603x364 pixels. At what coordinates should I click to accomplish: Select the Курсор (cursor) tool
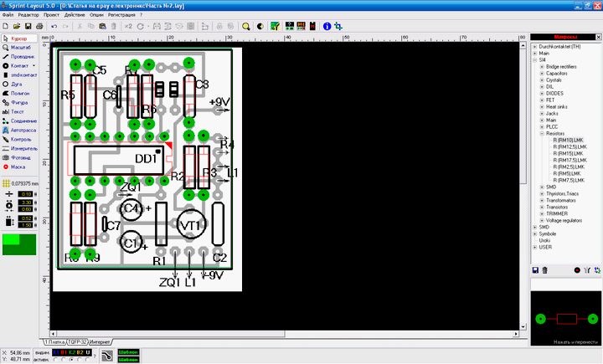[x=20, y=38]
